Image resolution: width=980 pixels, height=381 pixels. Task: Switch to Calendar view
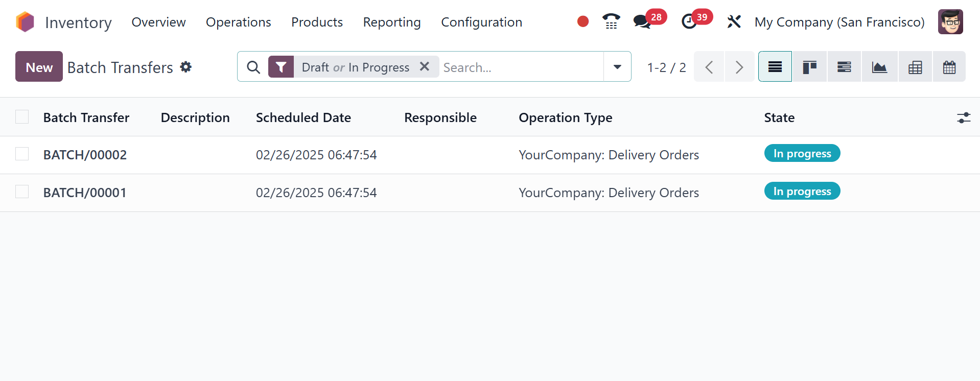tap(949, 67)
